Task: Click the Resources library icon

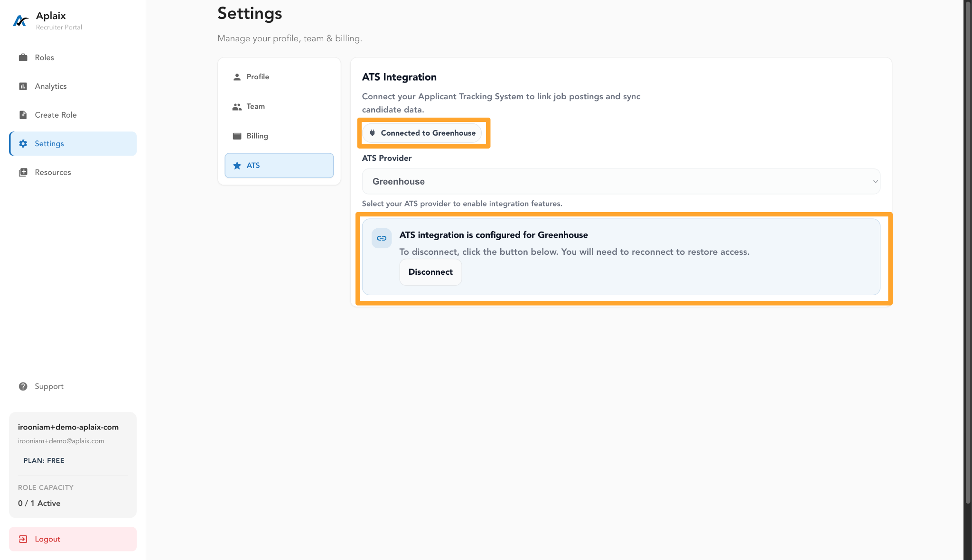Action: coord(23,172)
